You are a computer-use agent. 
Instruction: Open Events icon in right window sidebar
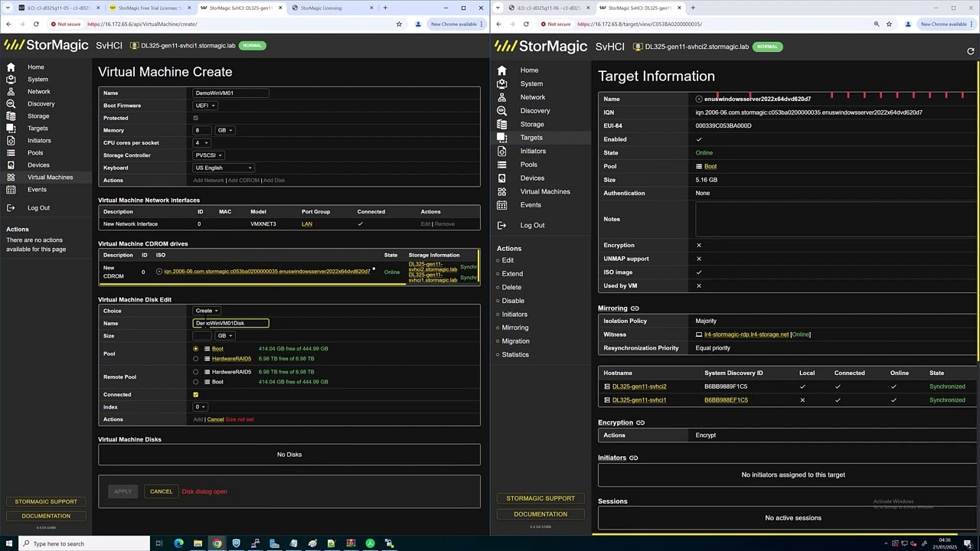501,205
